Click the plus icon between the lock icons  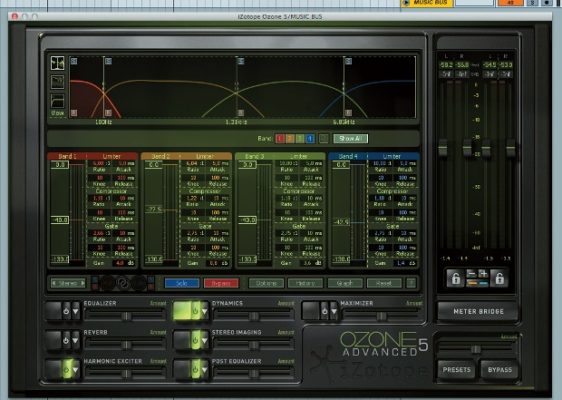[483, 274]
